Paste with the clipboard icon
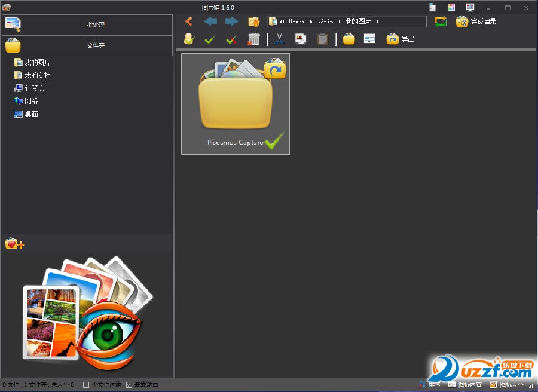Viewport: 538px width, 392px height. click(323, 39)
